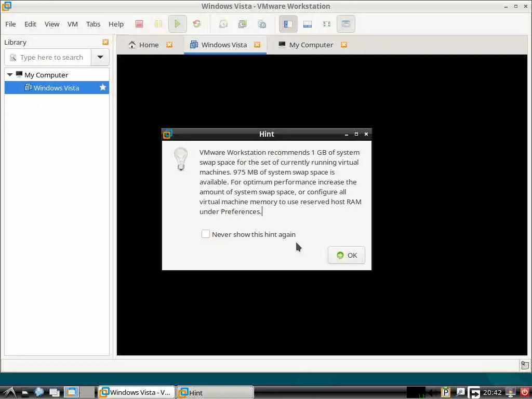Viewport: 532px width, 399px height.
Task: Open the Edit menu
Action: pyautogui.click(x=30, y=24)
